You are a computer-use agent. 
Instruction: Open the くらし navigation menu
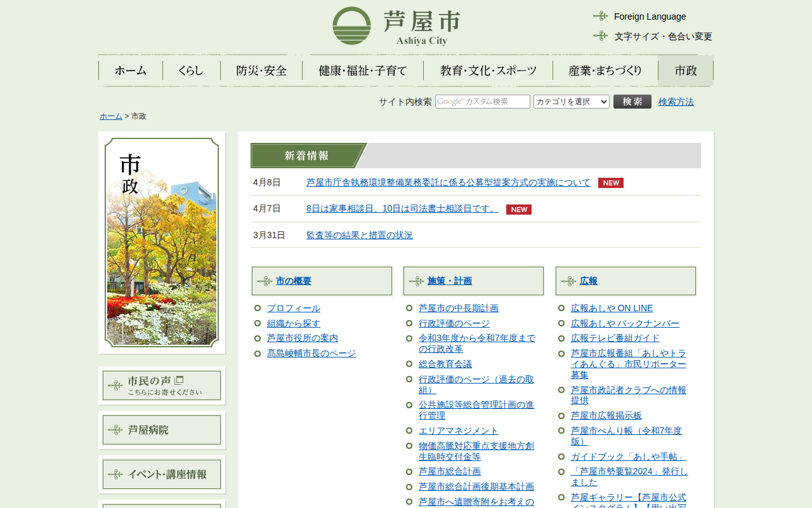coord(191,70)
